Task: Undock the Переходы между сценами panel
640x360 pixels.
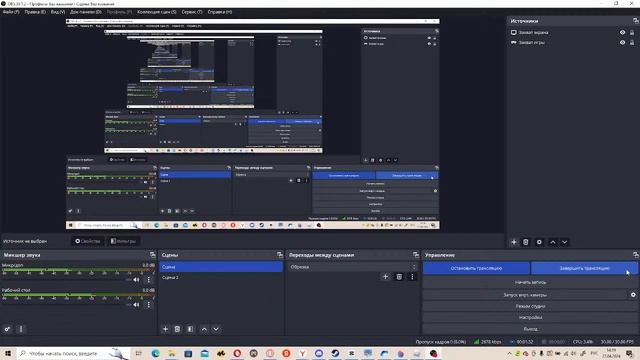Action: coord(416,255)
